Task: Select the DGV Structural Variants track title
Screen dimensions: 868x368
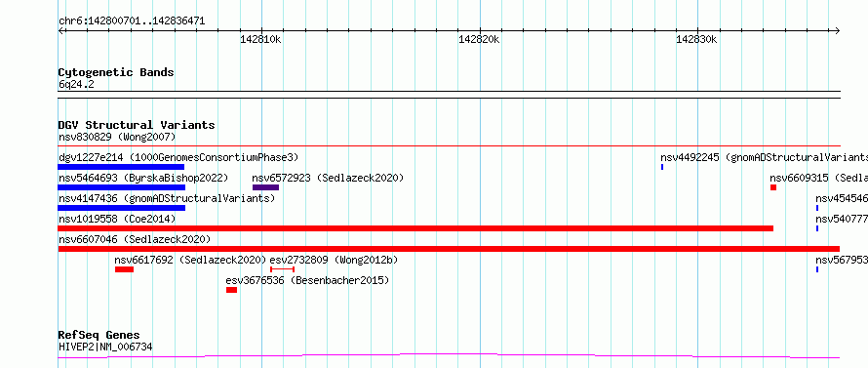Action: pos(137,125)
